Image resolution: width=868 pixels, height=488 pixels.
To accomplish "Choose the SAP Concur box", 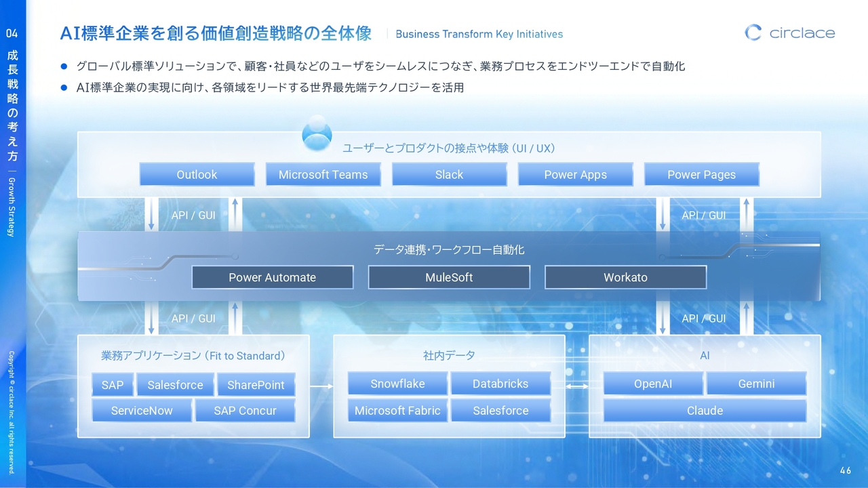I will point(245,411).
